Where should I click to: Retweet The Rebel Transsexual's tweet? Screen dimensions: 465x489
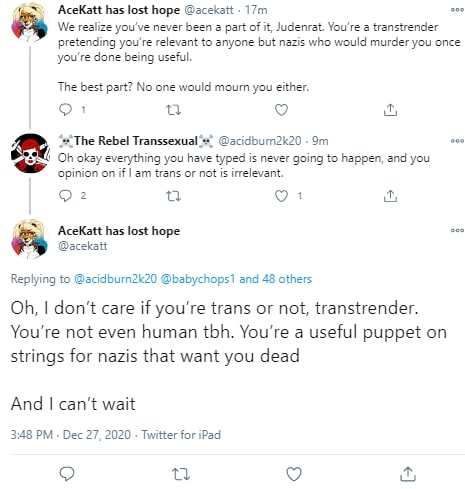tap(173, 196)
